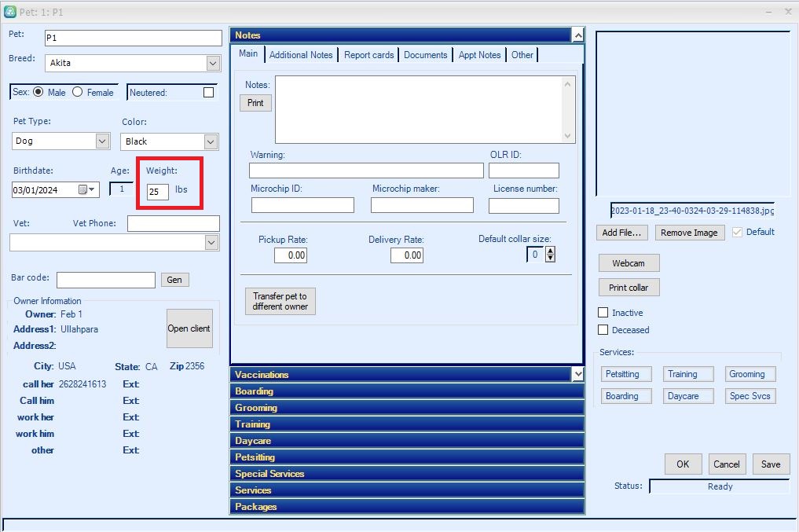Open the Pet Type dropdown

point(102,141)
